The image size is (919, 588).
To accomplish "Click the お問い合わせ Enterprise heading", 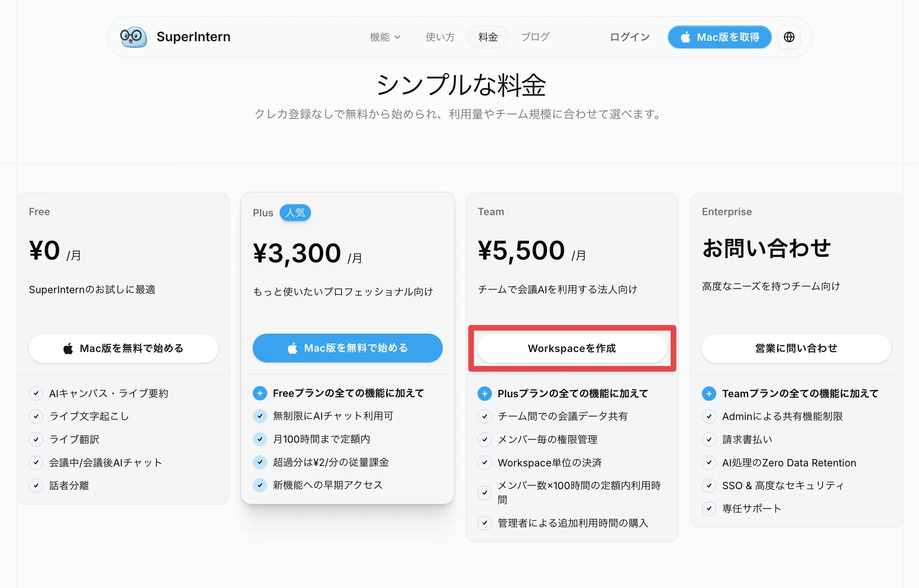I will click(767, 248).
